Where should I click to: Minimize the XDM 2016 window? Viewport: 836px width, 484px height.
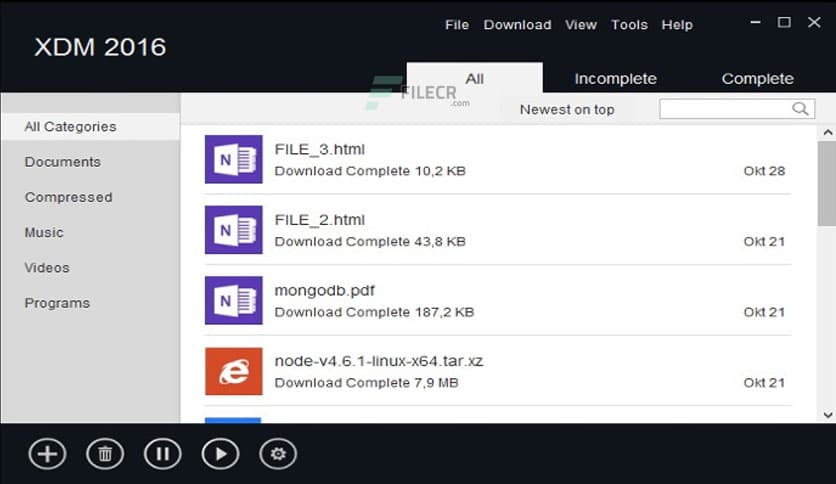pos(755,22)
